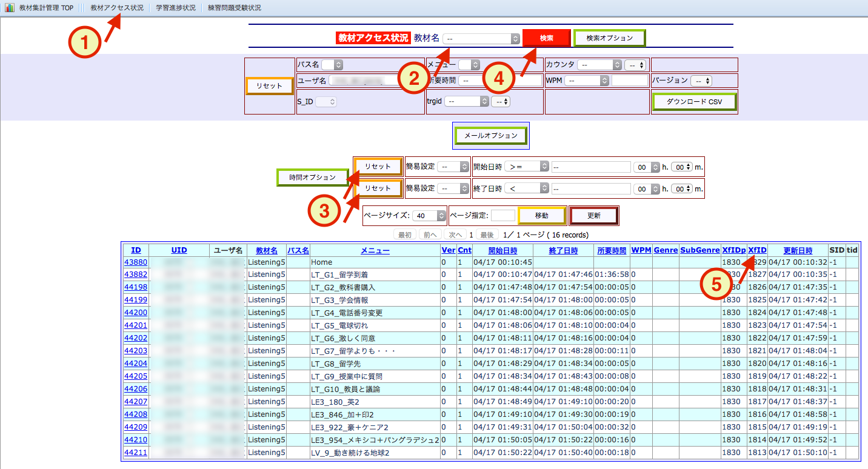The image size is (868, 469).
Task: Open the ページサイズ dropdown showing 40
Action: [430, 216]
